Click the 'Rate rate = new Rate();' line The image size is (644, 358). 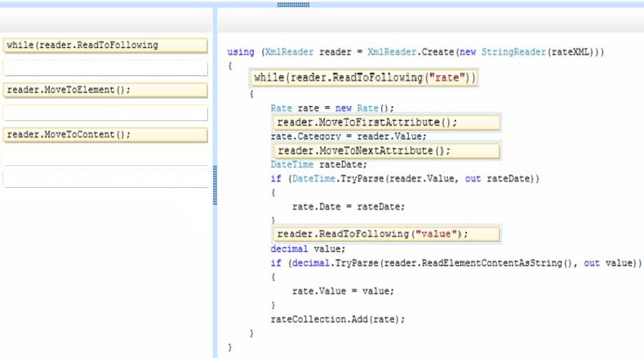coord(332,108)
